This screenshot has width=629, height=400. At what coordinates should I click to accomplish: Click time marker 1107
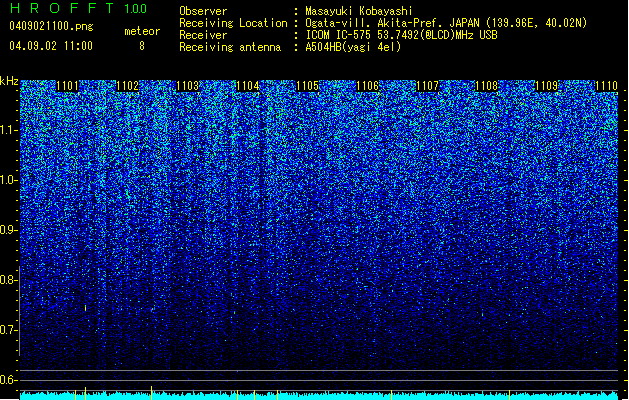click(428, 86)
